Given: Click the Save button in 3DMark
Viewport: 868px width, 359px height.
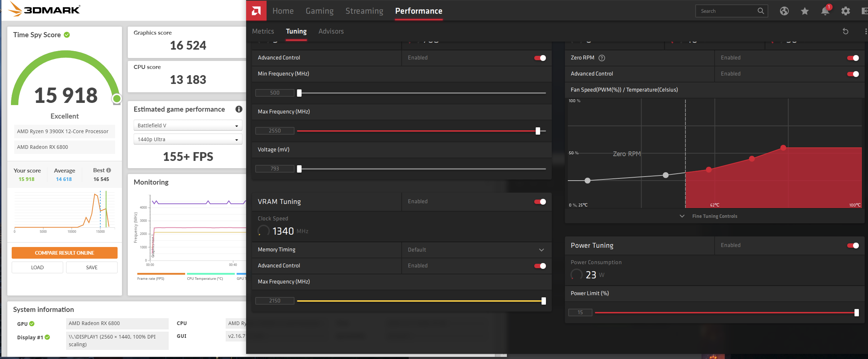Looking at the screenshot, I should pyautogui.click(x=92, y=267).
